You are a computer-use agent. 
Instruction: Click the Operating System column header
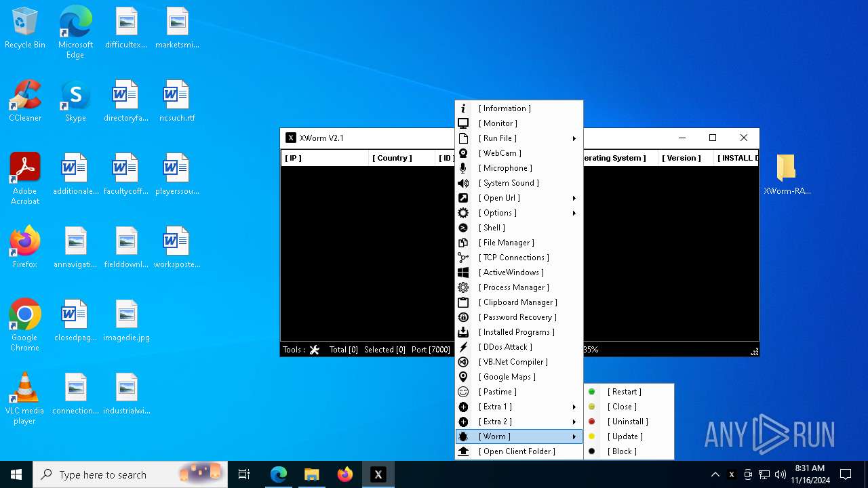[620, 158]
